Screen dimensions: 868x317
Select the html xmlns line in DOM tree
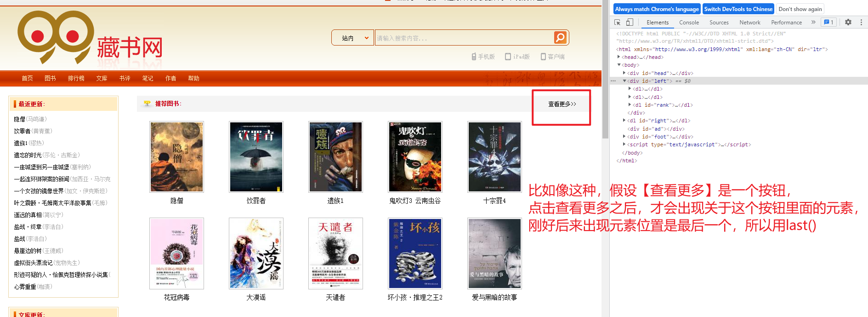coord(721,49)
